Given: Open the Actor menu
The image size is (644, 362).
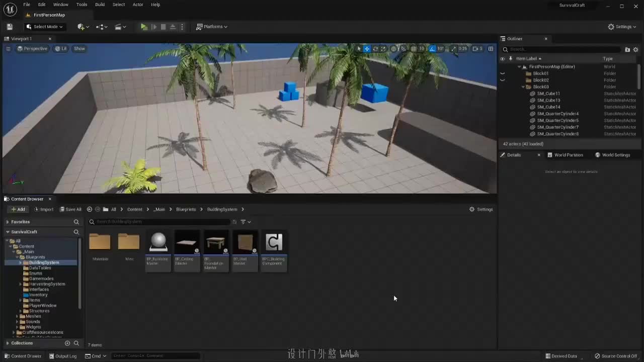Looking at the screenshot, I should [138, 5].
